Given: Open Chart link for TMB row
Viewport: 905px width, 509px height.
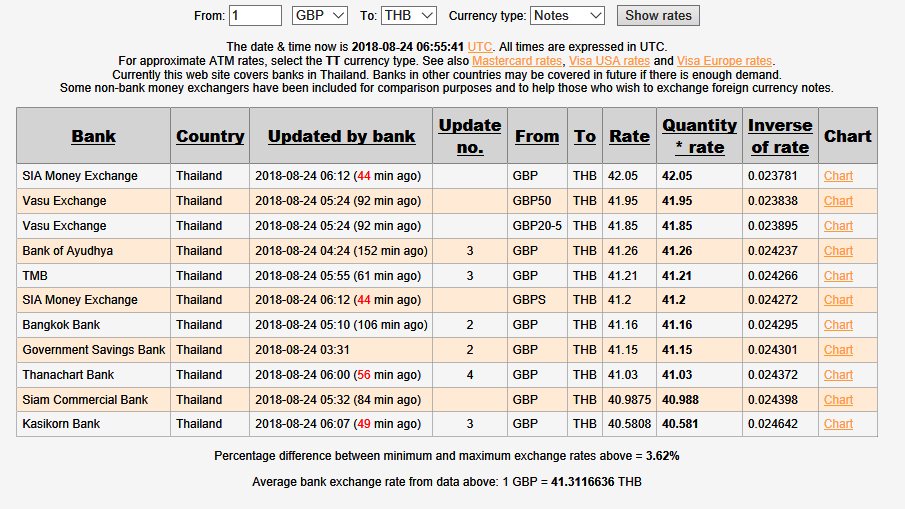Looking at the screenshot, I should coord(838,276).
